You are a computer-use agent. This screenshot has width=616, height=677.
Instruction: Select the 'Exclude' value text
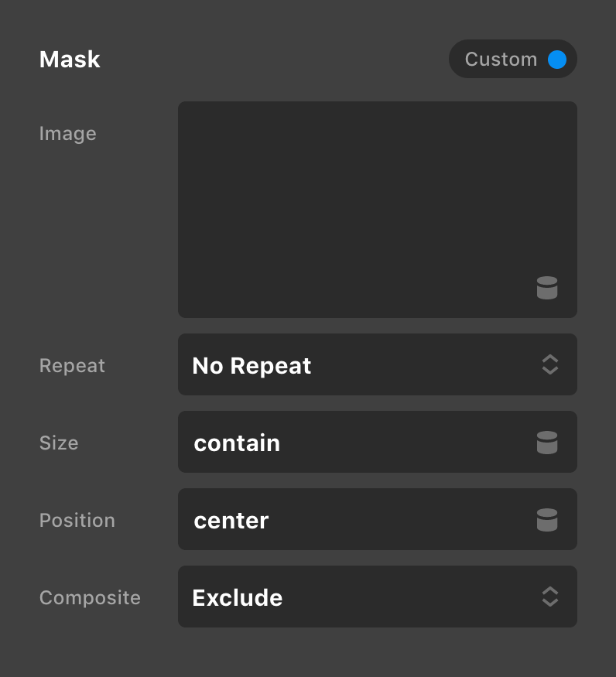coord(238,598)
